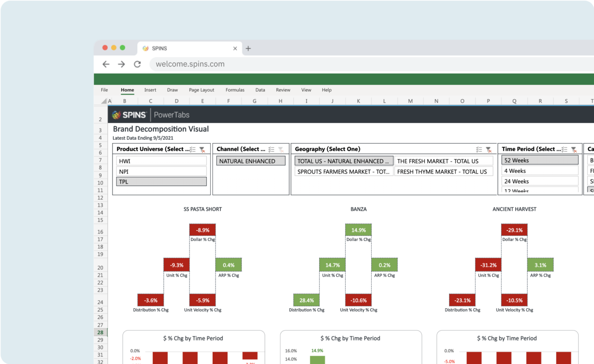Clear the Product Universe slicer filter
Screen dimensions: 594x364
tap(202, 149)
